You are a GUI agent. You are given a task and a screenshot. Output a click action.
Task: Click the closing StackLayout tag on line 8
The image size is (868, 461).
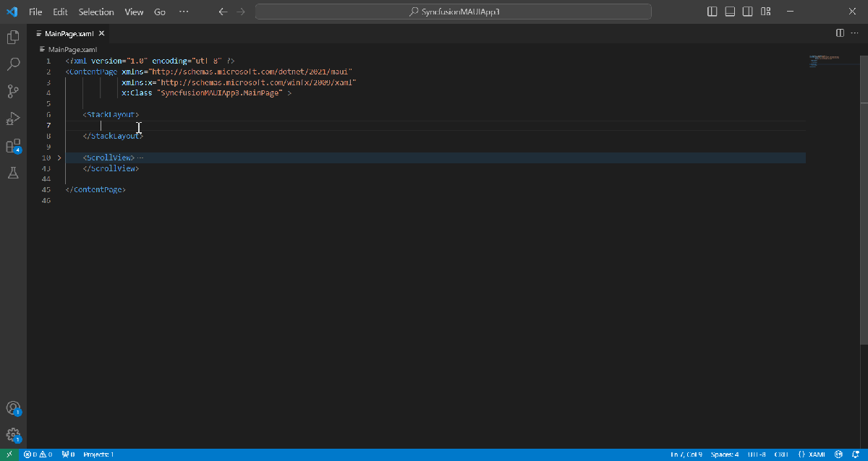tap(113, 136)
